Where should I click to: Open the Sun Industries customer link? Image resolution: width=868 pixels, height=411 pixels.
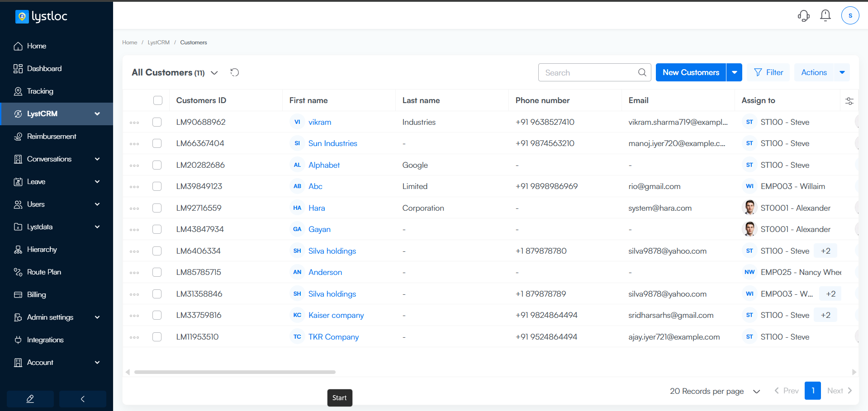[332, 143]
